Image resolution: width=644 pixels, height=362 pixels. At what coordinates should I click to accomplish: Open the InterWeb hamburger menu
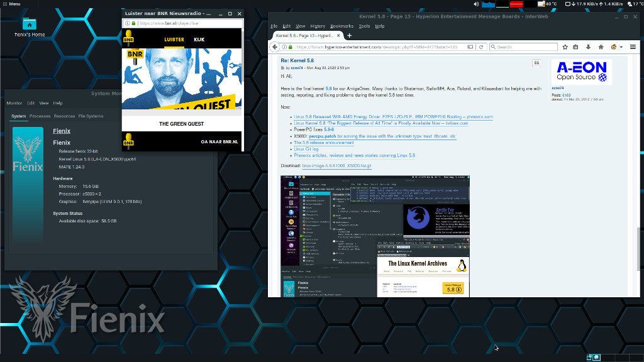click(x=633, y=47)
